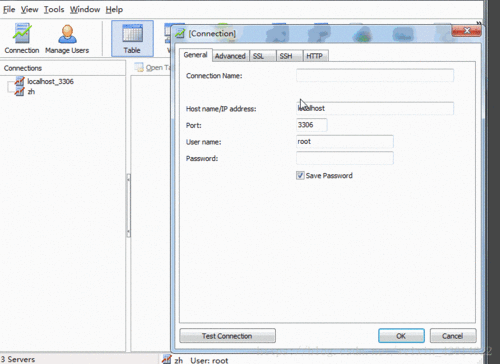
Task: Click the Password input field
Action: 345,158
